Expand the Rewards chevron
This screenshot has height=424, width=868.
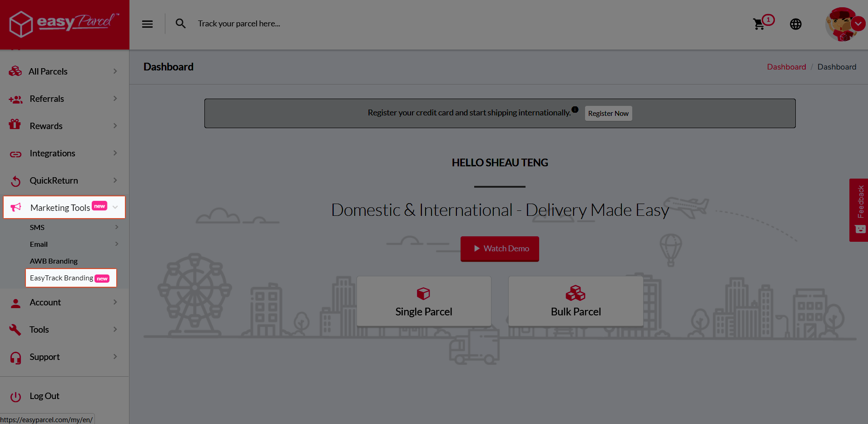[115, 126]
